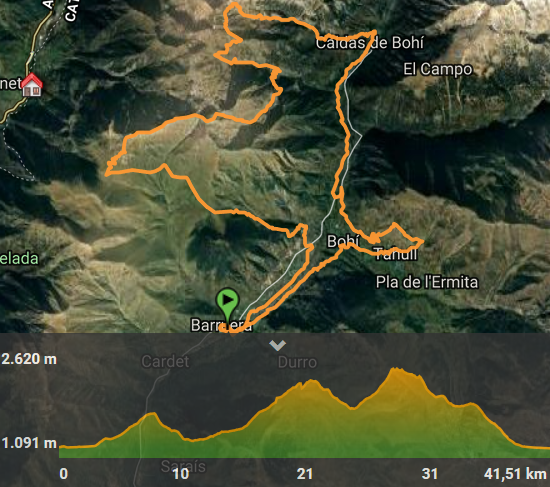550x487 pixels.
Task: Click the red mountain hut icon
Action: pyautogui.click(x=32, y=85)
